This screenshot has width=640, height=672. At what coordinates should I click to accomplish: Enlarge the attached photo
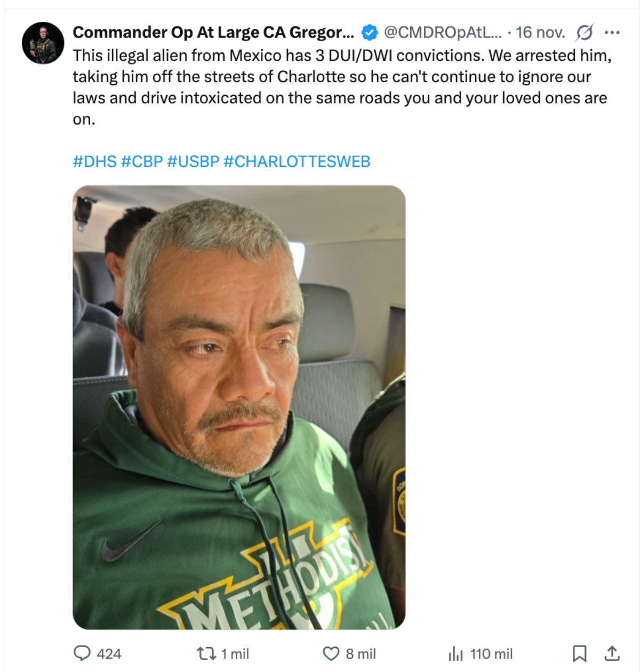point(239,407)
